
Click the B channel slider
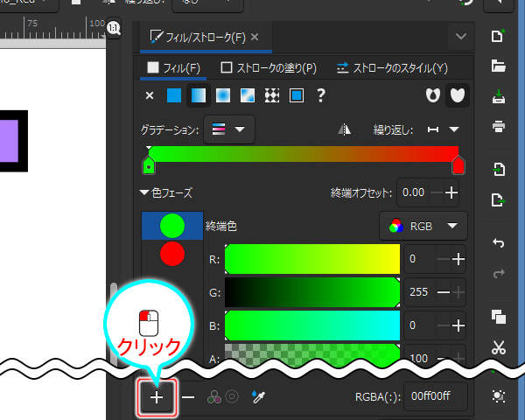312,325
